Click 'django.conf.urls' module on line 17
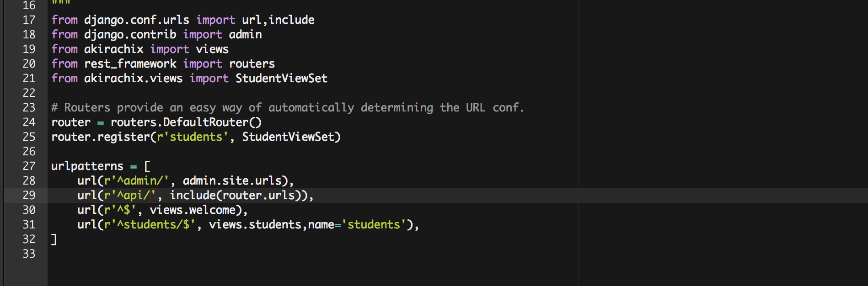868x286 pixels. click(x=136, y=20)
